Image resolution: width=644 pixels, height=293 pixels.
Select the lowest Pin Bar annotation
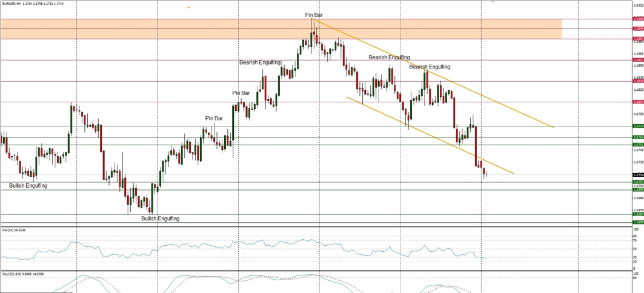[x=217, y=118]
